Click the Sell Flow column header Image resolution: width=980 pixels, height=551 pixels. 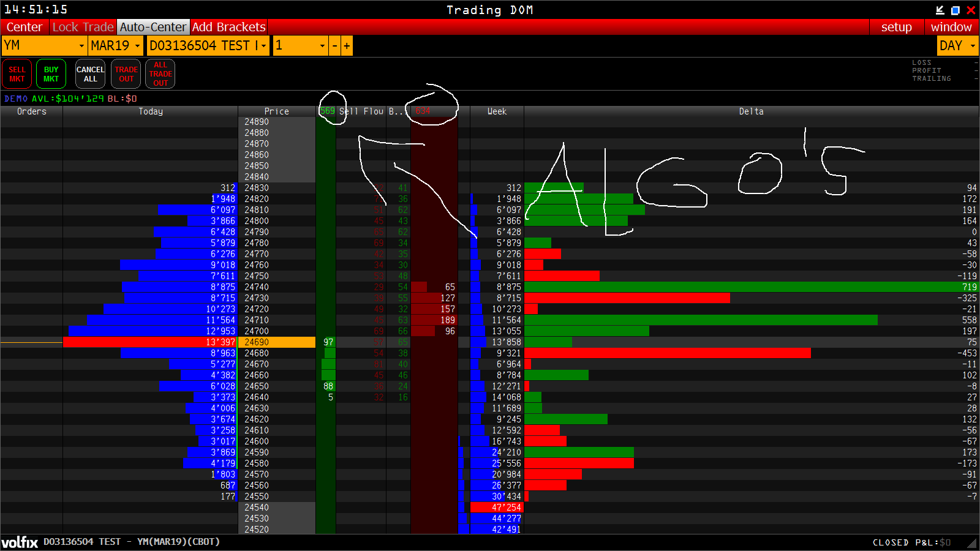(361, 111)
